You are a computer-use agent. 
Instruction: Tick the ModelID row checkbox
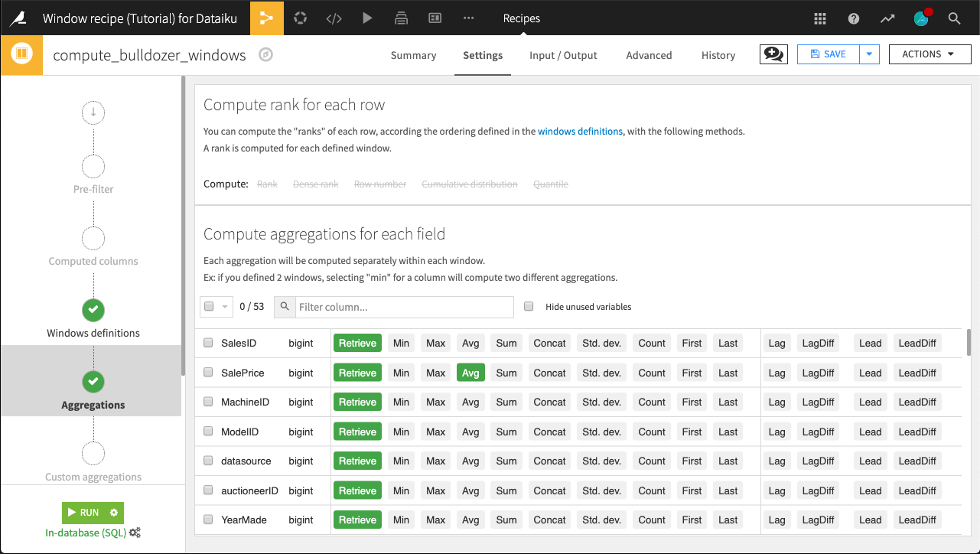pyautogui.click(x=208, y=431)
